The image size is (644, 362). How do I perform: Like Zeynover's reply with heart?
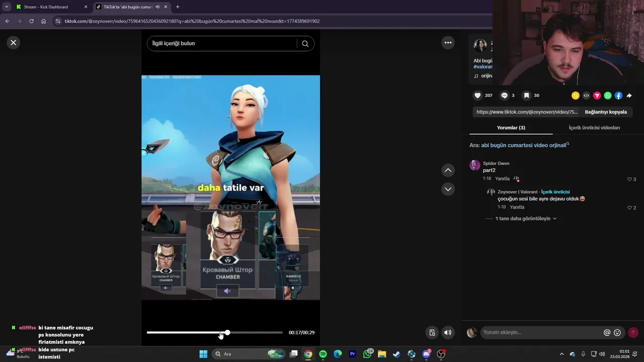pos(629,208)
